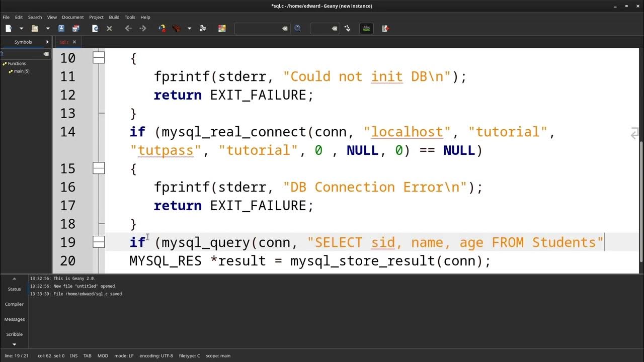Click "filetype: C" in status bar
The height and width of the screenshot is (362, 644).
pyautogui.click(x=190, y=356)
